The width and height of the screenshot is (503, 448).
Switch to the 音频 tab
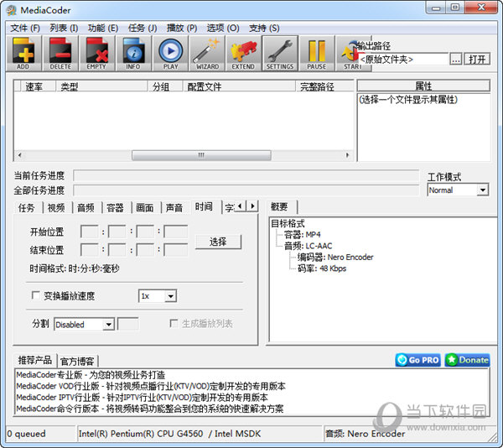tap(86, 208)
